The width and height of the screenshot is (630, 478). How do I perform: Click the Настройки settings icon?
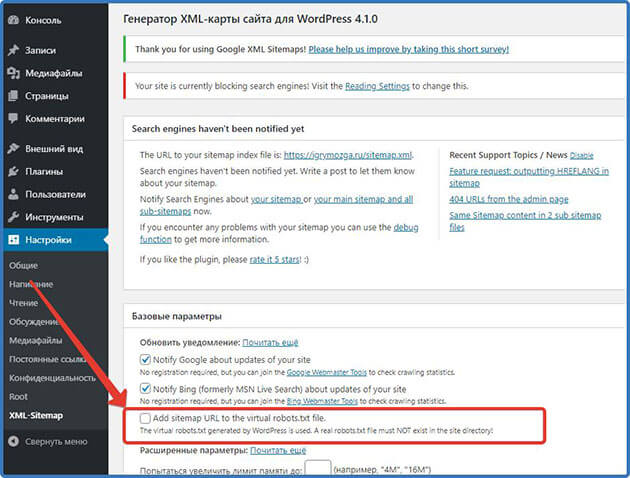(13, 240)
